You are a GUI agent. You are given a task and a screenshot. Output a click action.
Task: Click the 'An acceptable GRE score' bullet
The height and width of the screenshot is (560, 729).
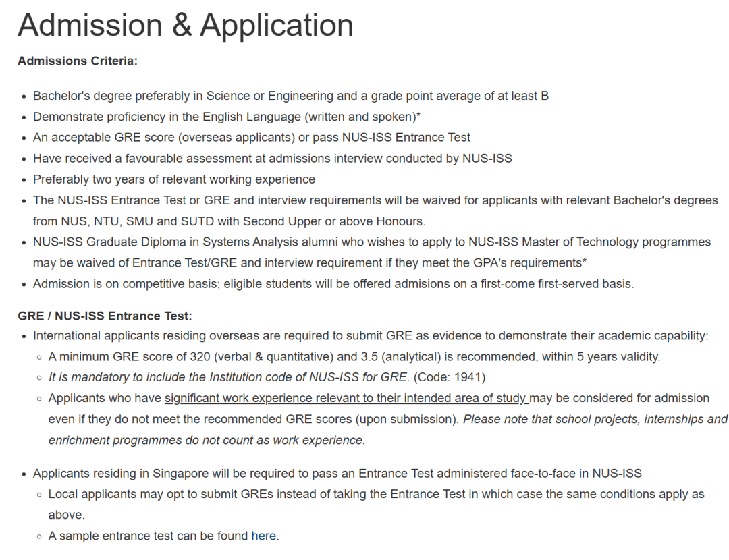[252, 138]
